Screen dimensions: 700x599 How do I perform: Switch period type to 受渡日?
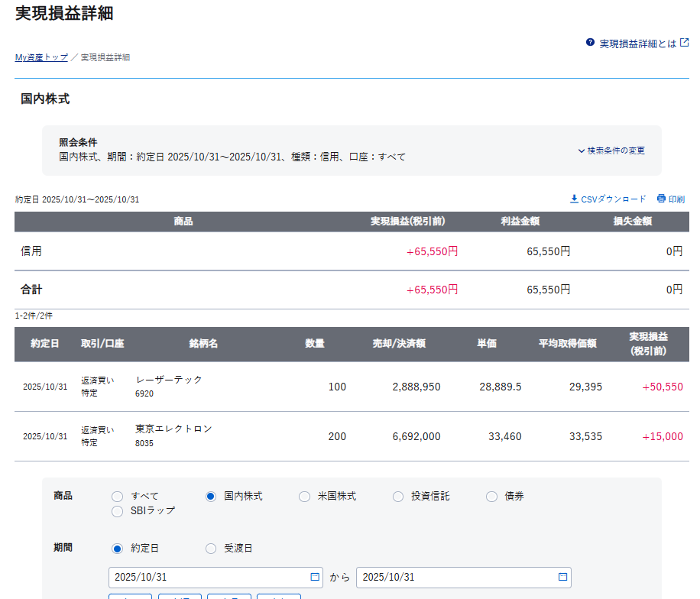pos(211,549)
